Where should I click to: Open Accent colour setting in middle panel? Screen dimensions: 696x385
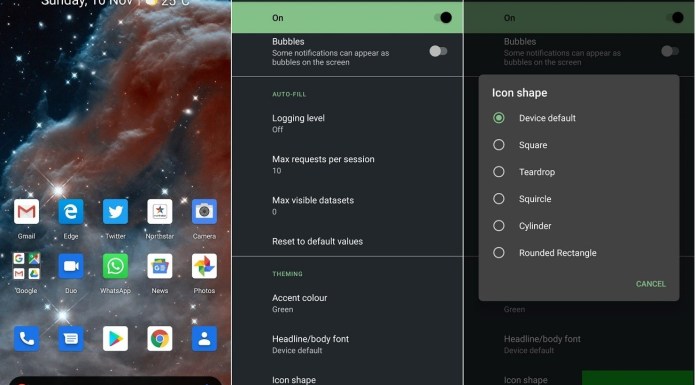pyautogui.click(x=347, y=303)
